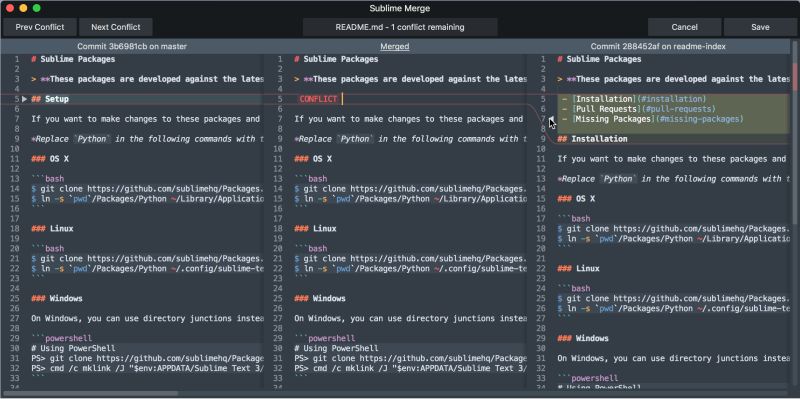Click '### Windows' heading in Merged pane

tap(320, 298)
